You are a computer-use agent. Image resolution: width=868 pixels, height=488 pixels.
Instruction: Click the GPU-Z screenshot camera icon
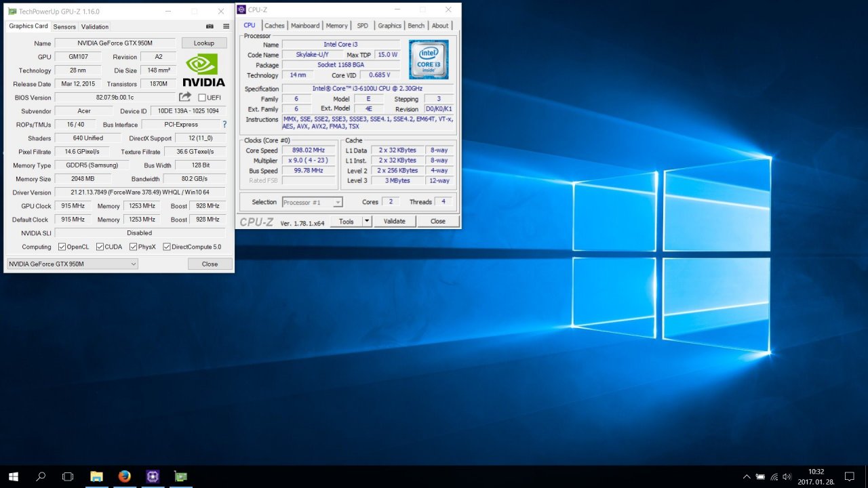[x=210, y=26]
